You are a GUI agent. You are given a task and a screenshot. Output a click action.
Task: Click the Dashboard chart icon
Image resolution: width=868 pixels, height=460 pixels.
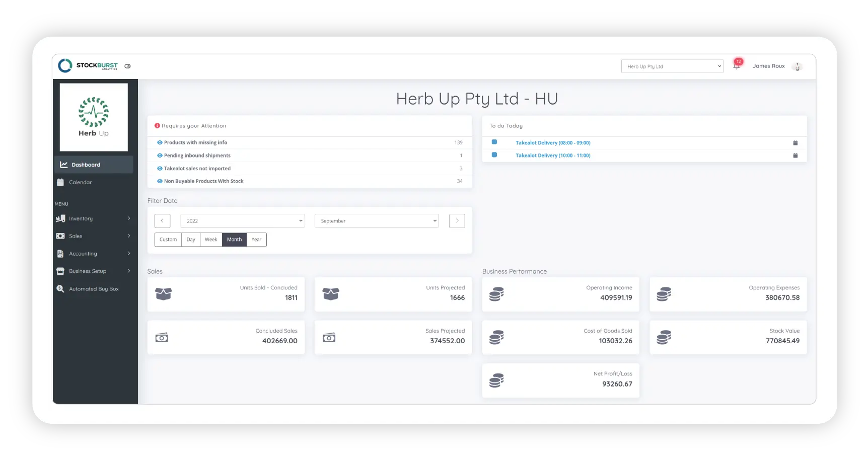[64, 165]
